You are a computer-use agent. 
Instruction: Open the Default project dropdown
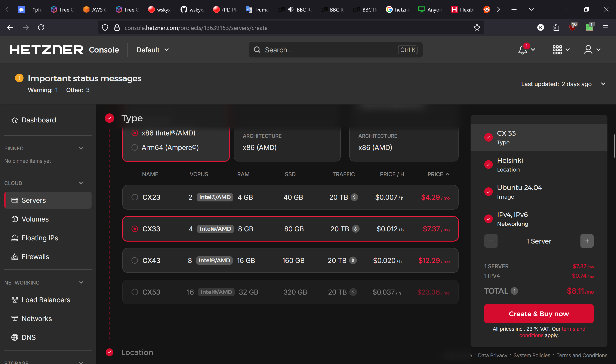153,50
